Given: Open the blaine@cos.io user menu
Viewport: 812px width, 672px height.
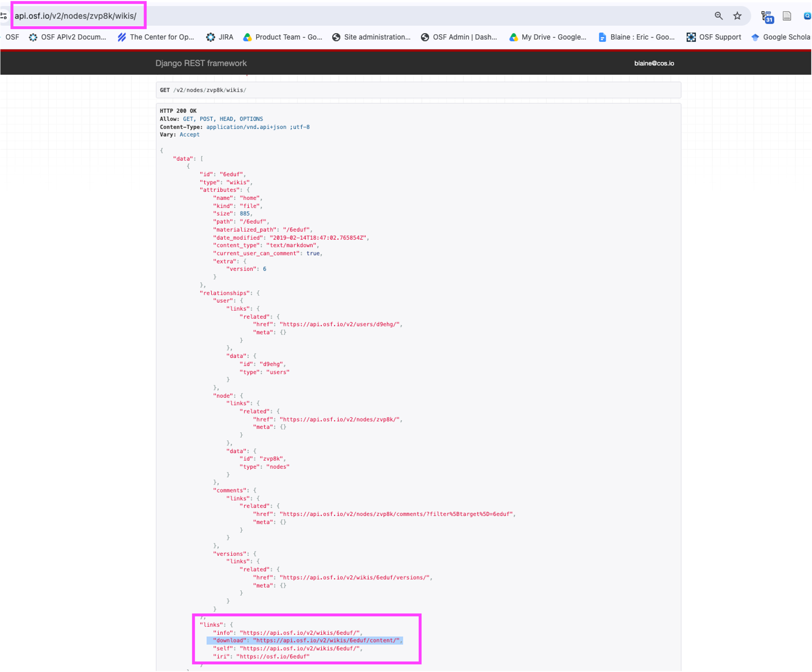Looking at the screenshot, I should click(x=654, y=63).
